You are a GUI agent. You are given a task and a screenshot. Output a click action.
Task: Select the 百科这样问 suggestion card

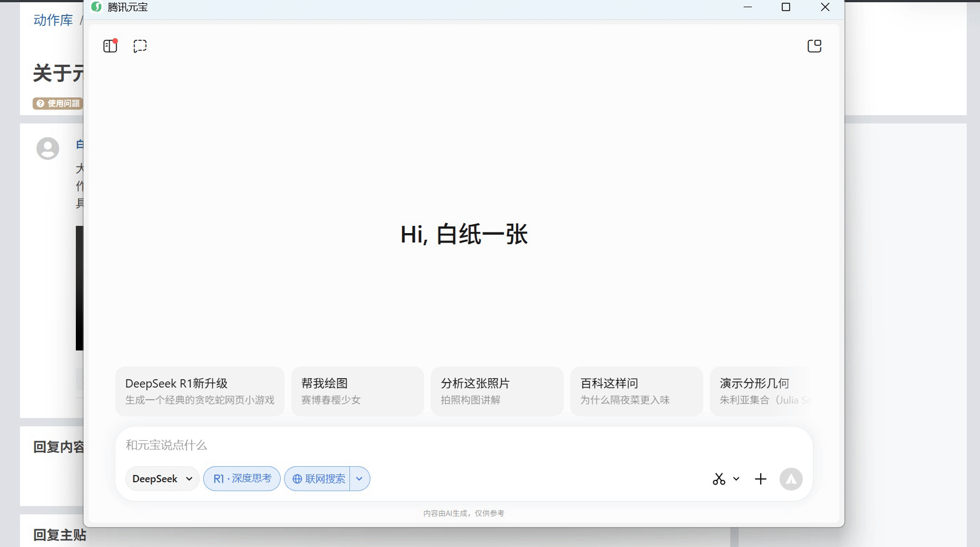(x=637, y=391)
